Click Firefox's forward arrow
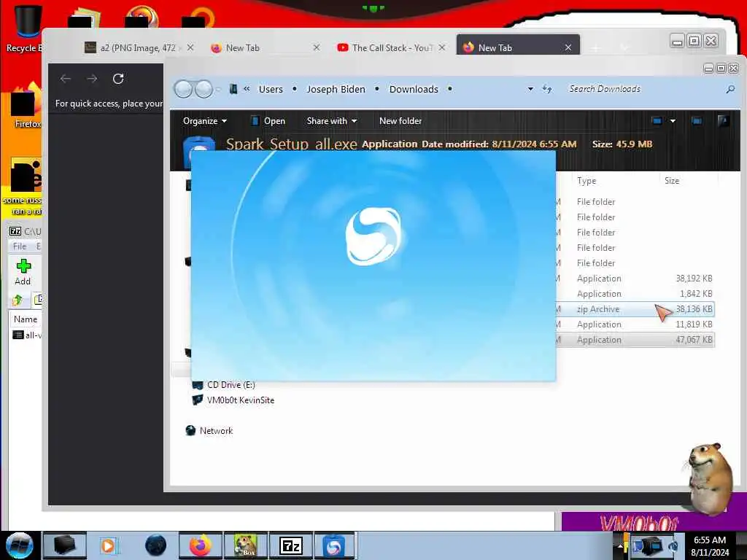 [92, 79]
